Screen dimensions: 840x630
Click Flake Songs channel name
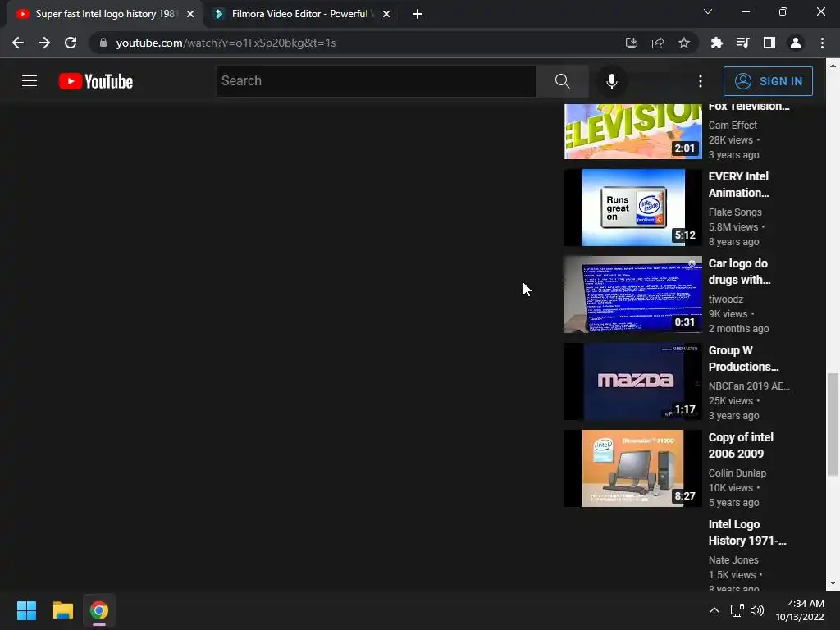(x=735, y=212)
